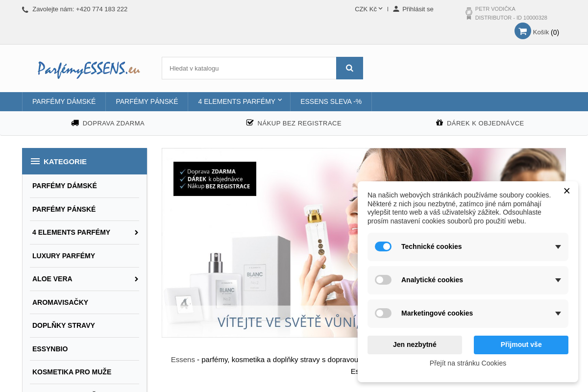Toggle the Technické cookies switch

point(383,246)
